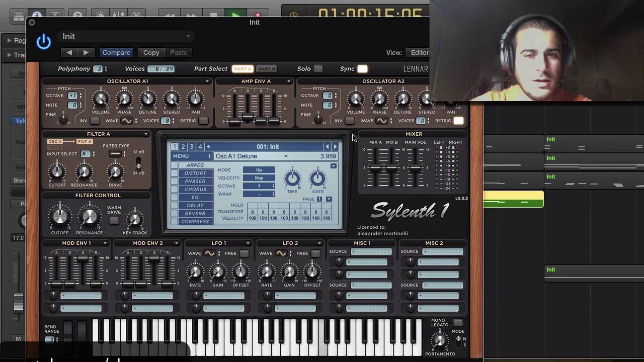Click Oscillator A1 Stereo knob
This screenshot has height=362, width=644.
172,100
